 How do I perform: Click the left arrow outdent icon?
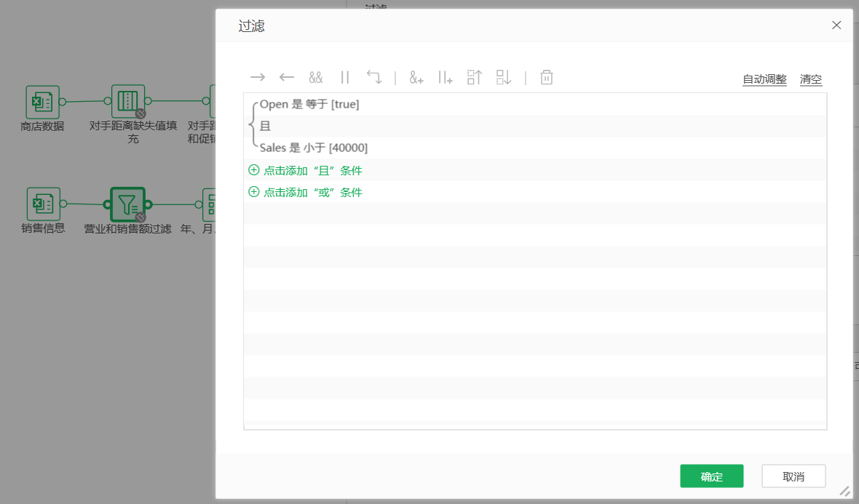(x=286, y=77)
